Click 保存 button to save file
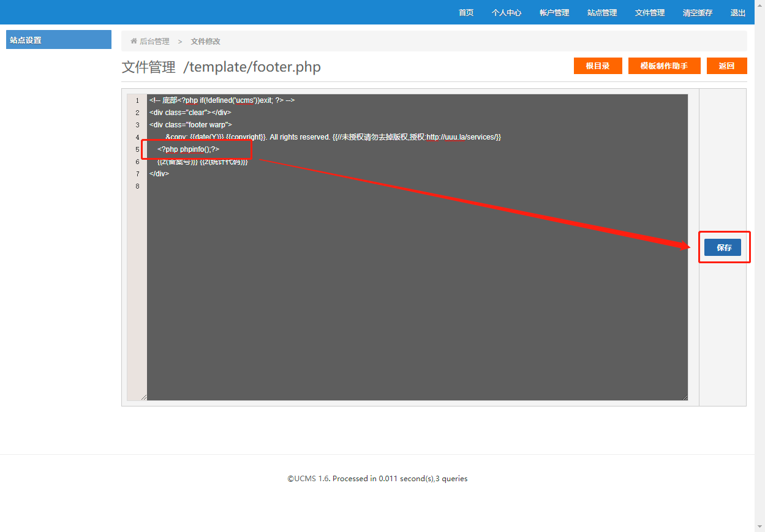The width and height of the screenshot is (765, 532). click(723, 247)
